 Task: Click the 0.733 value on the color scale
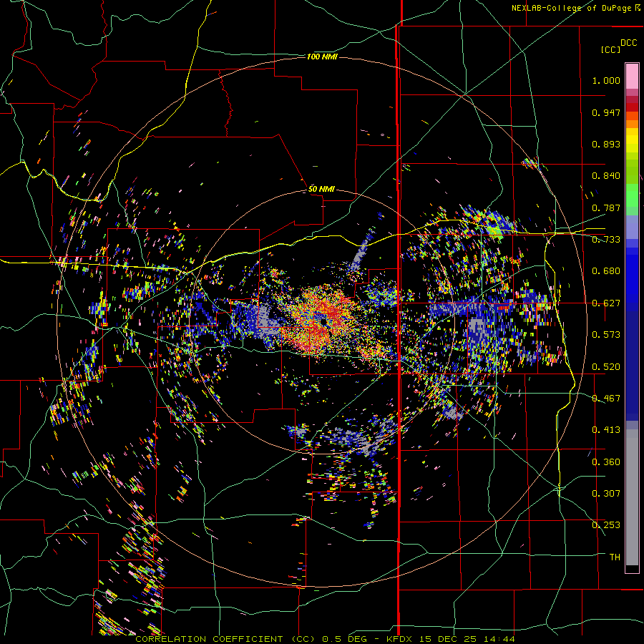click(606, 240)
